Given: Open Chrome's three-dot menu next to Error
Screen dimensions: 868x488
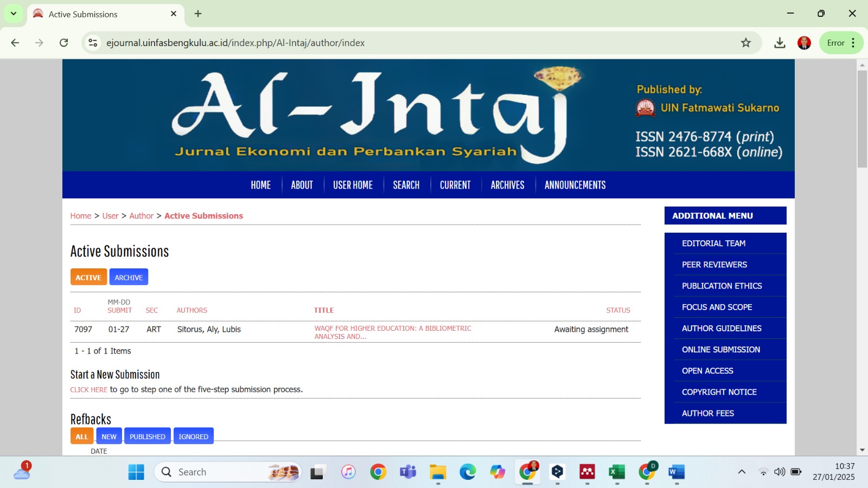Looking at the screenshot, I should [x=853, y=43].
